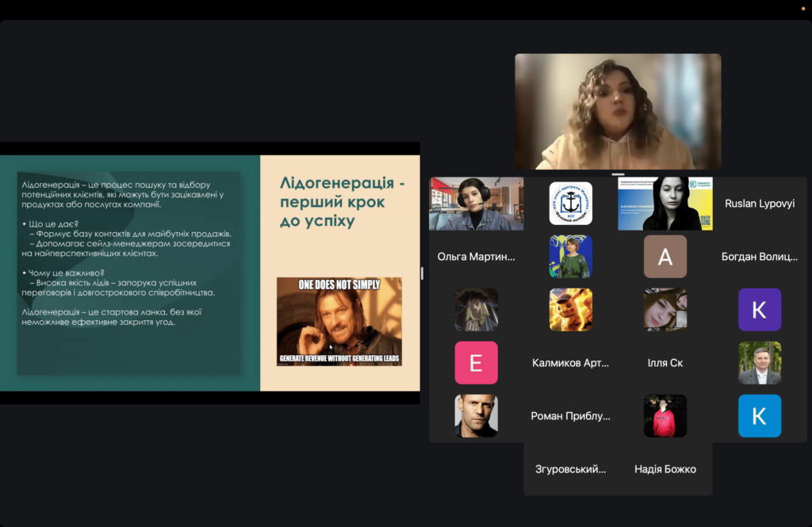Select the Ілля Ск participant tile

pyautogui.click(x=665, y=363)
